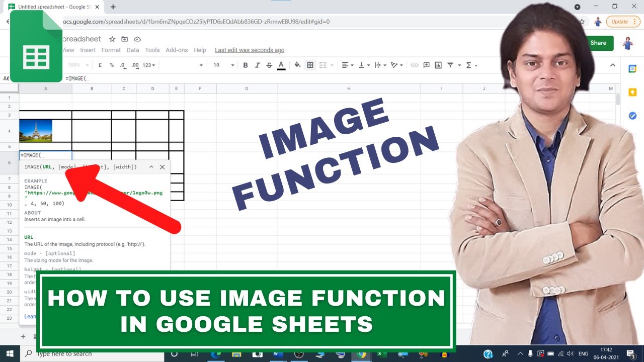Viewport: 644px width, 362px height.
Task: Open the 'Last edit was seconds ago' link
Action: coord(250,50)
